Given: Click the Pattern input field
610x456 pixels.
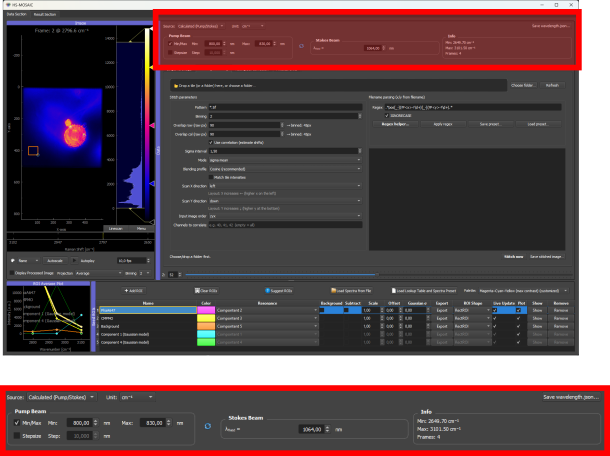Looking at the screenshot, I should [285, 107].
